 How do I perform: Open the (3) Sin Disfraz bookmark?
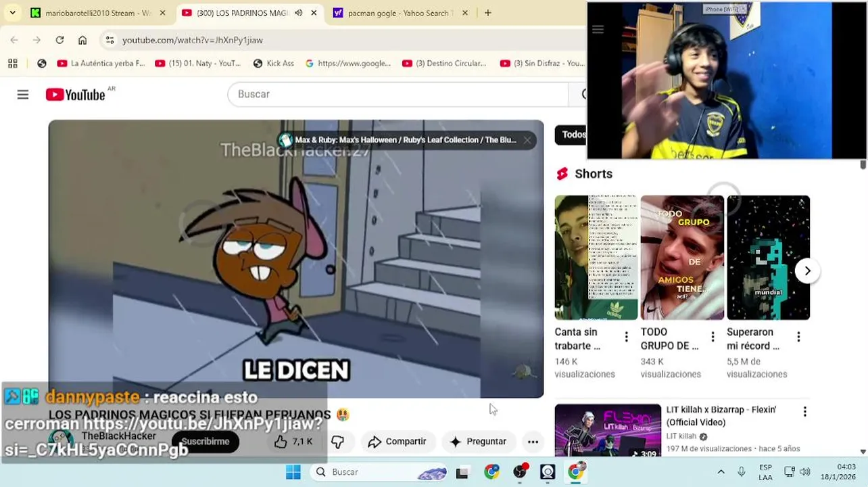click(x=543, y=63)
